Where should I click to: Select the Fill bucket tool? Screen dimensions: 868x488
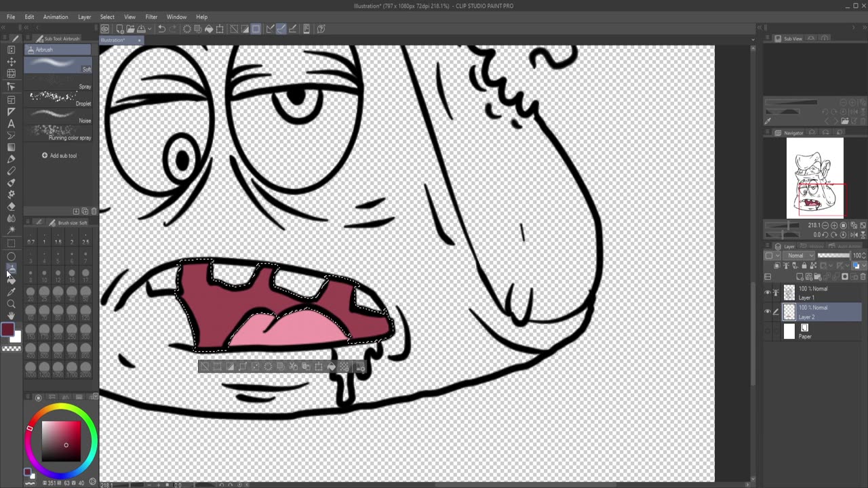click(12, 280)
